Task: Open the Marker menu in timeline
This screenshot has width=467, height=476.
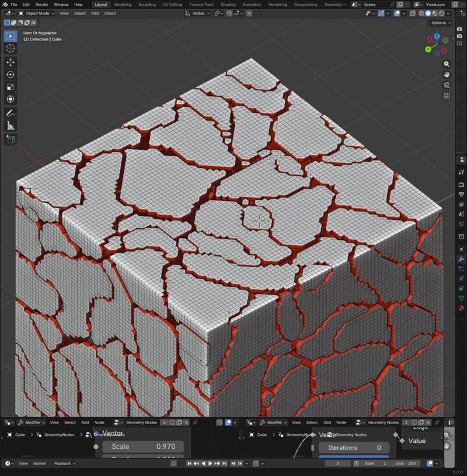Action: click(40, 463)
